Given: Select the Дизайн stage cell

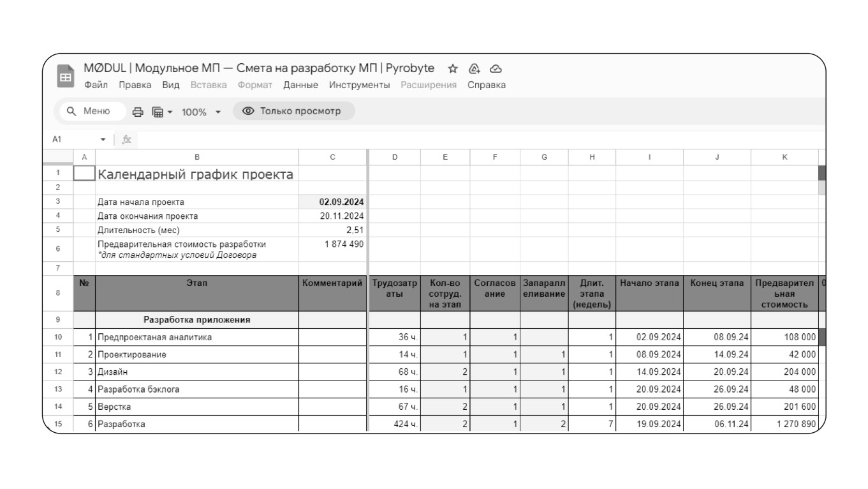Looking at the screenshot, I should 196,372.
